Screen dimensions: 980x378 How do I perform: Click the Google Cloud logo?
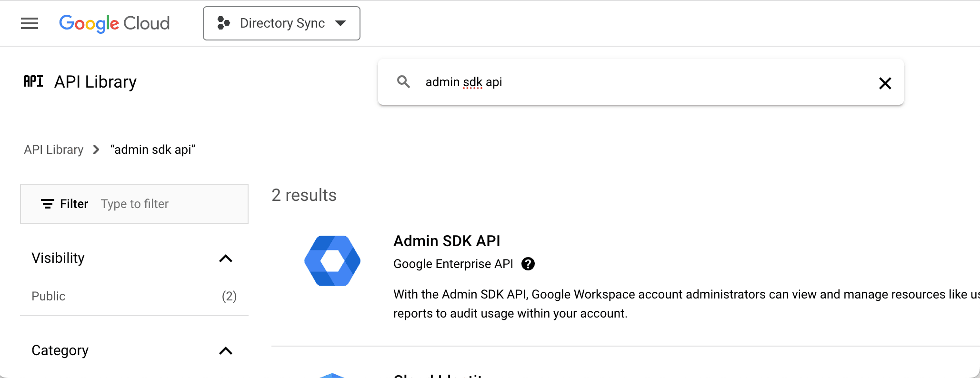[114, 23]
